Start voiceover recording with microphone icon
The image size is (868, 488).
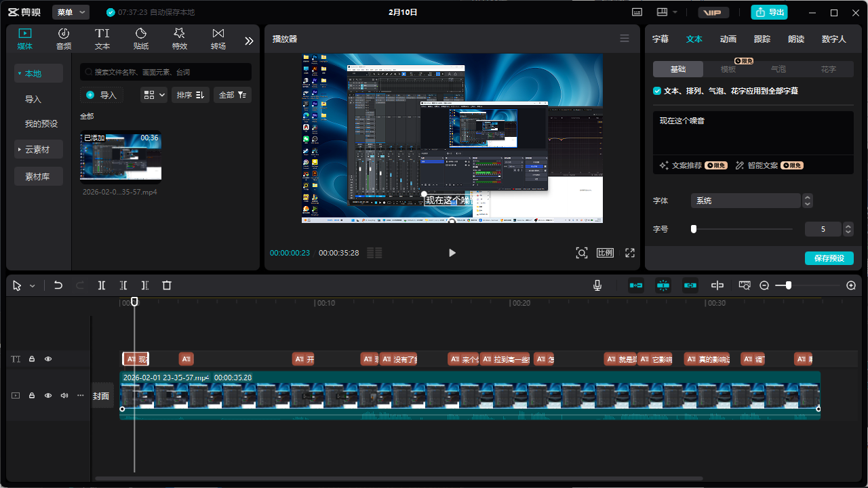click(x=597, y=285)
